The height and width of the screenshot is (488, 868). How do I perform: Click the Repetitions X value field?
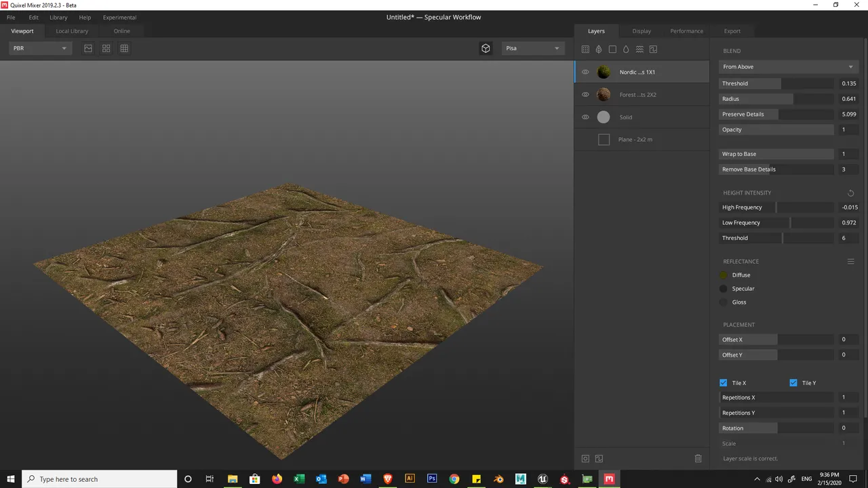coord(849,398)
